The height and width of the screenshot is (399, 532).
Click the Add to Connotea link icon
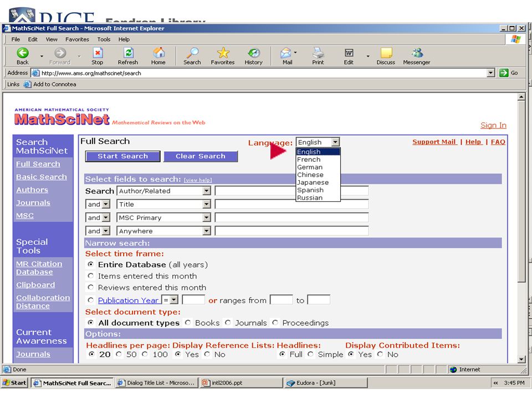27,84
